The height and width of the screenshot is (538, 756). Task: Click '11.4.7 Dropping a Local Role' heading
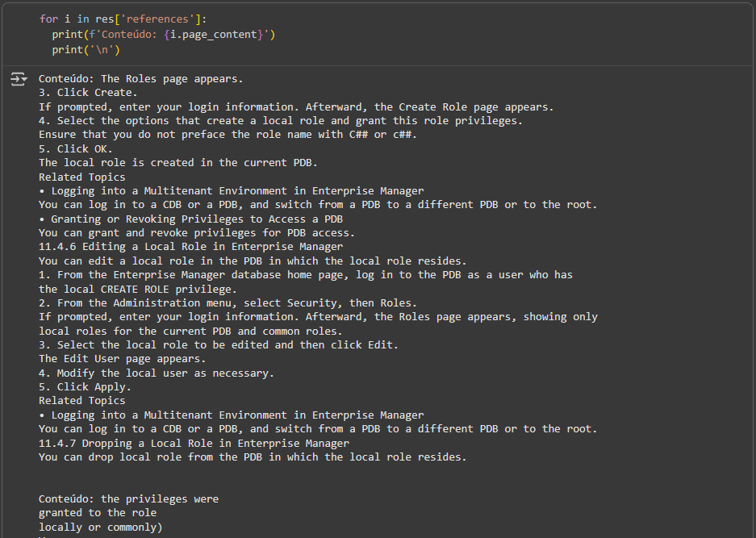coord(194,443)
